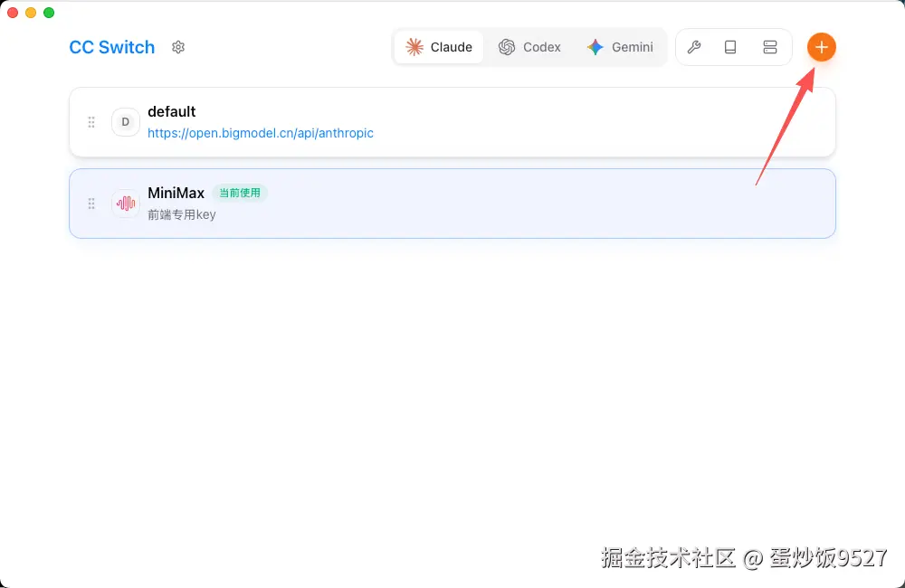Maximize the window with the green button
Image resolution: width=905 pixels, height=588 pixels.
point(49,13)
